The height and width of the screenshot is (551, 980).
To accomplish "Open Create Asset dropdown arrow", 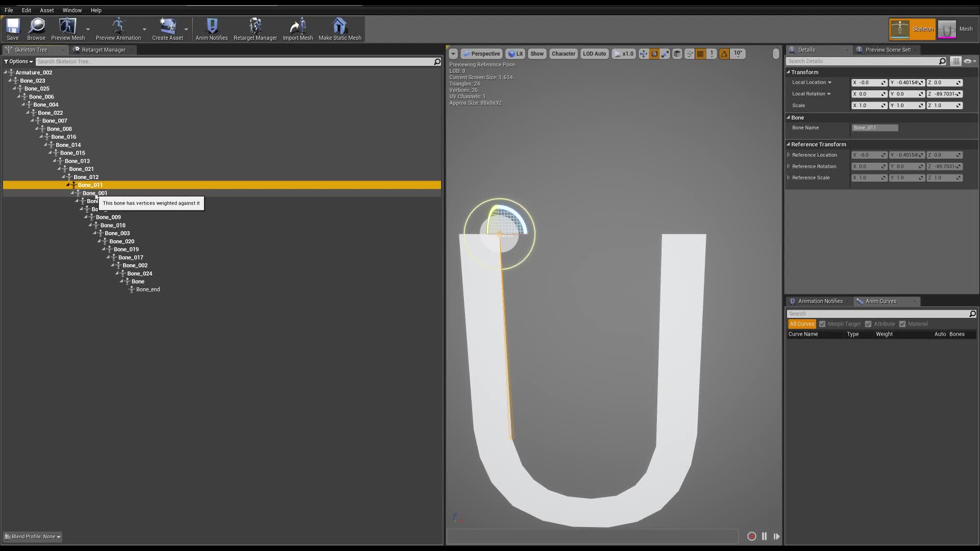I will (186, 30).
